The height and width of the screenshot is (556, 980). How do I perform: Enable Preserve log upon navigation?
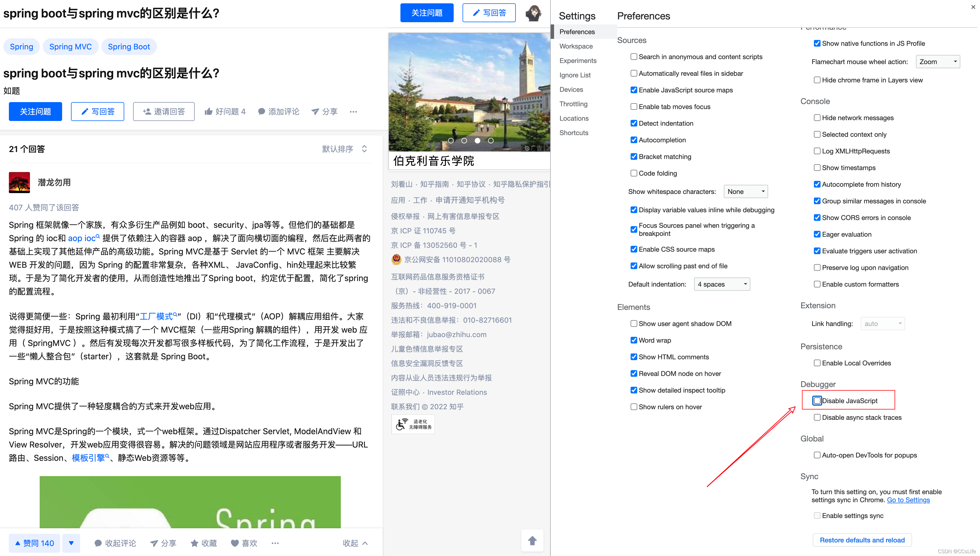817,268
